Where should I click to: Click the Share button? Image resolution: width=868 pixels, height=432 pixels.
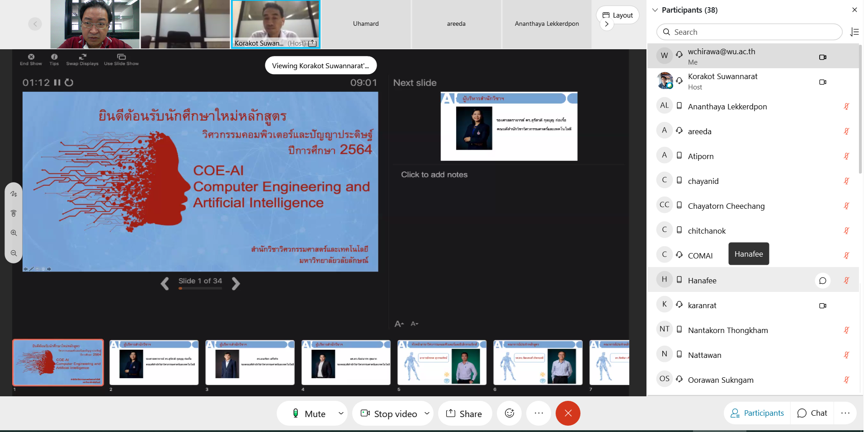pos(464,413)
